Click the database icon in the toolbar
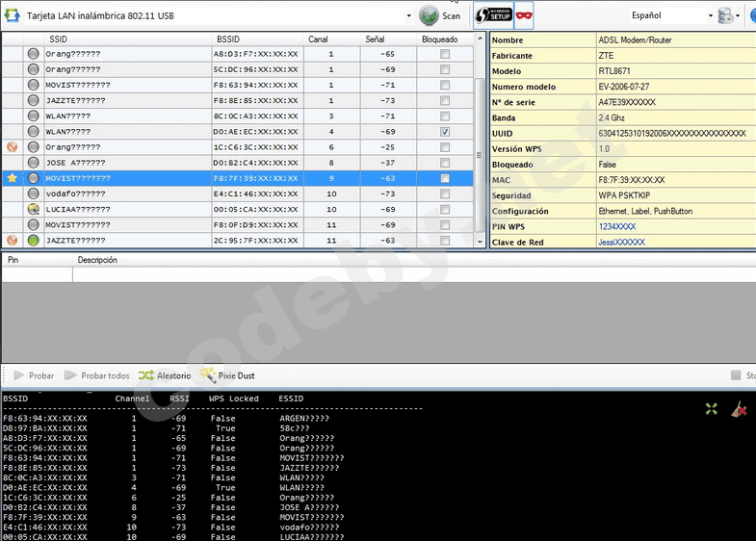Viewport: 756px width, 541px height. pyautogui.click(x=725, y=15)
